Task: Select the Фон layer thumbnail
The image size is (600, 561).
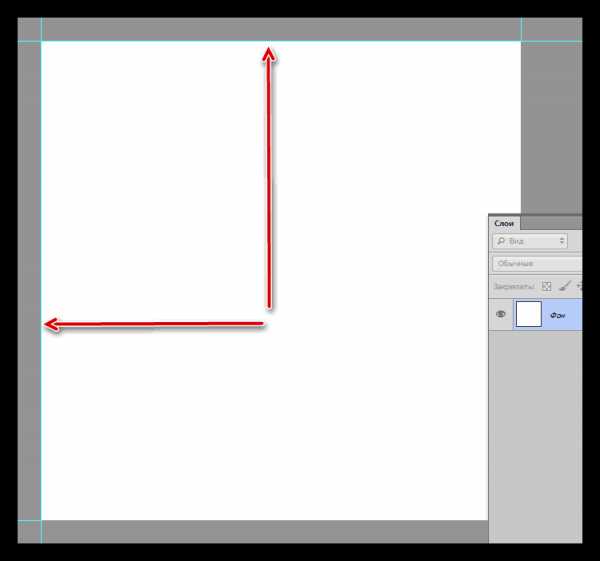Action: pyautogui.click(x=528, y=314)
